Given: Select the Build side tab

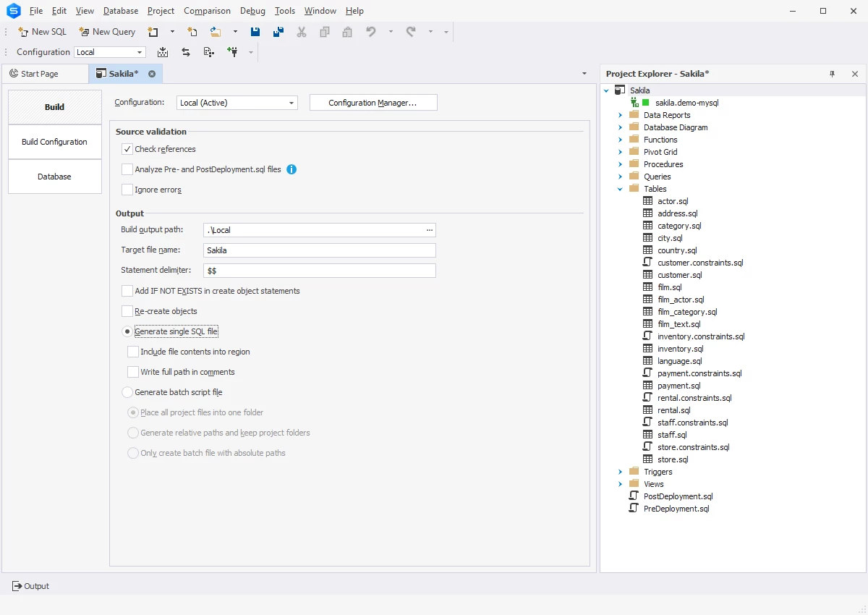Looking at the screenshot, I should 54,107.
